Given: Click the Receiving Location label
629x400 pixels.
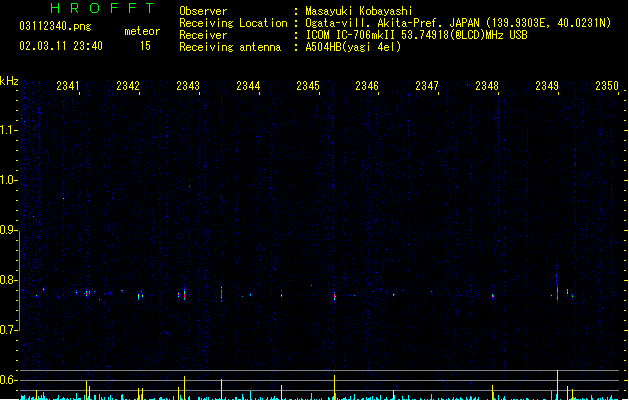Looking at the screenshot, I should point(233,23).
